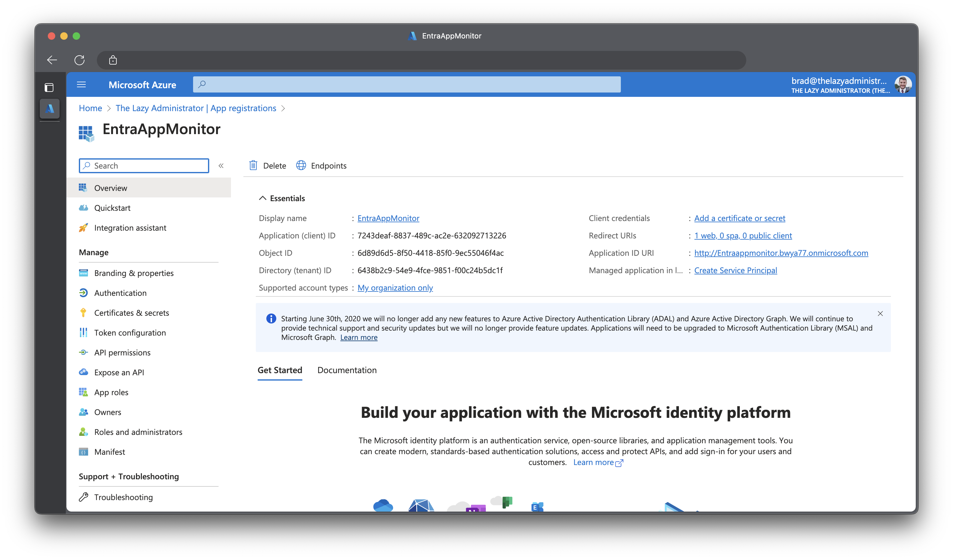Click the App roles grid icon
Viewport: 953px width, 560px height.
83,392
